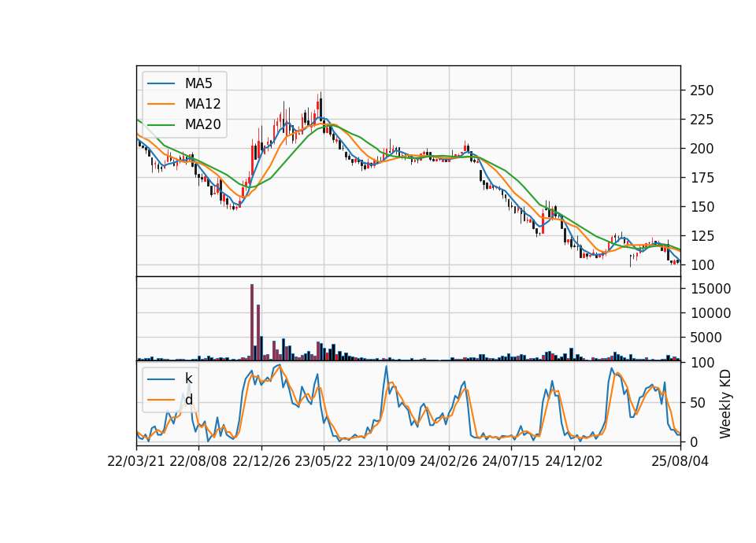The image size is (756, 543).
Task: Click the blue MA5 legend line sample
Action: (161, 83)
